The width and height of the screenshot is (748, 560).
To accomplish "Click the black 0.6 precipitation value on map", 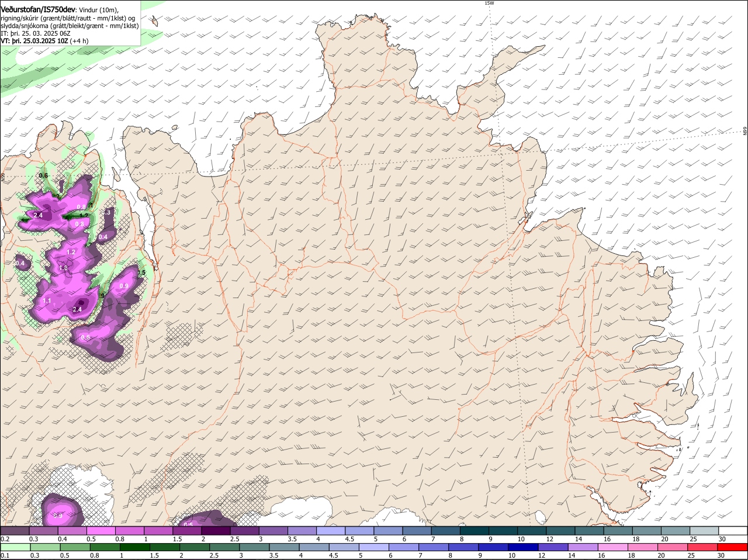I will click(x=43, y=175).
